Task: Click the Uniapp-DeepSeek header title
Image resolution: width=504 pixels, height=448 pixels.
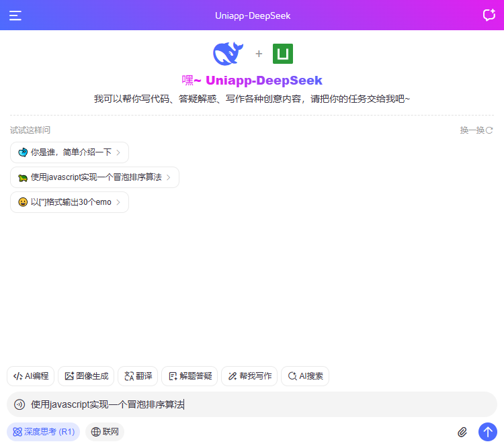Action: pyautogui.click(x=253, y=15)
